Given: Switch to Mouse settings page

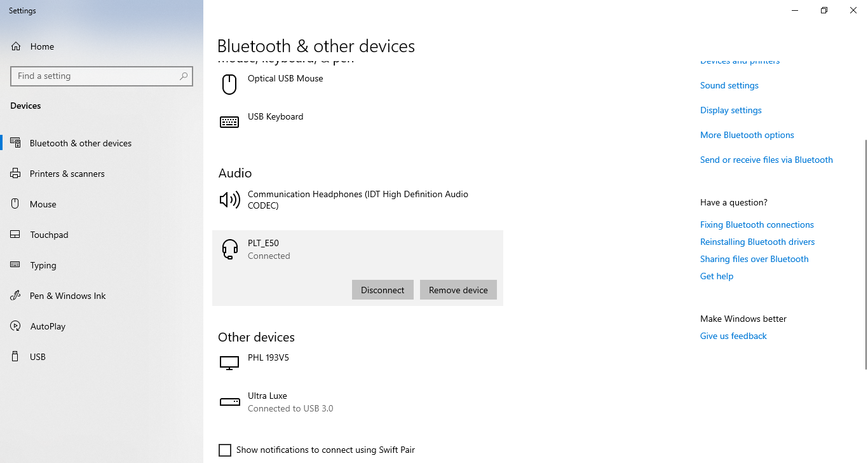Looking at the screenshot, I should [43, 204].
